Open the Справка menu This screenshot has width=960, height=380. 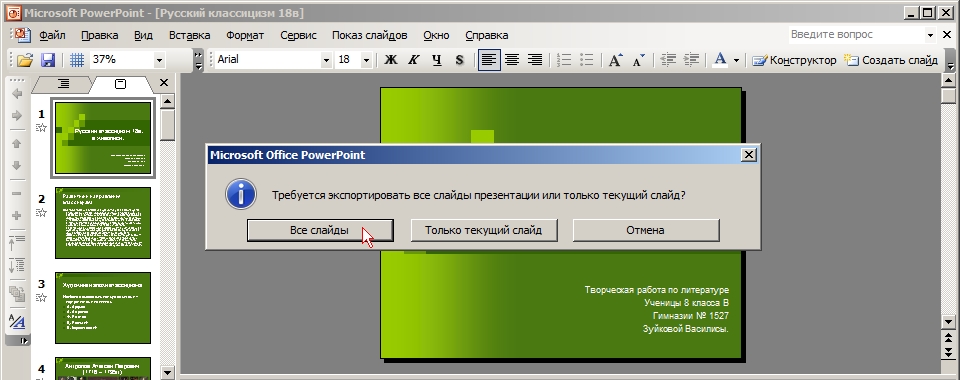487,35
